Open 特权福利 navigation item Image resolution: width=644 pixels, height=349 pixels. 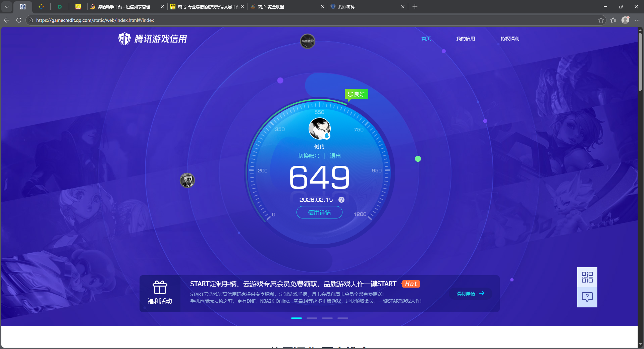point(510,39)
